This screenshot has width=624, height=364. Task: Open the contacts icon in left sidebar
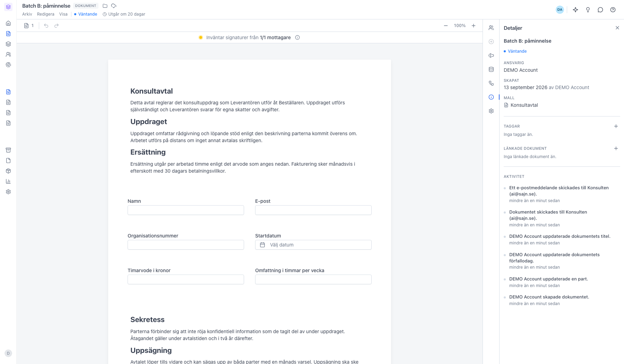(8, 54)
